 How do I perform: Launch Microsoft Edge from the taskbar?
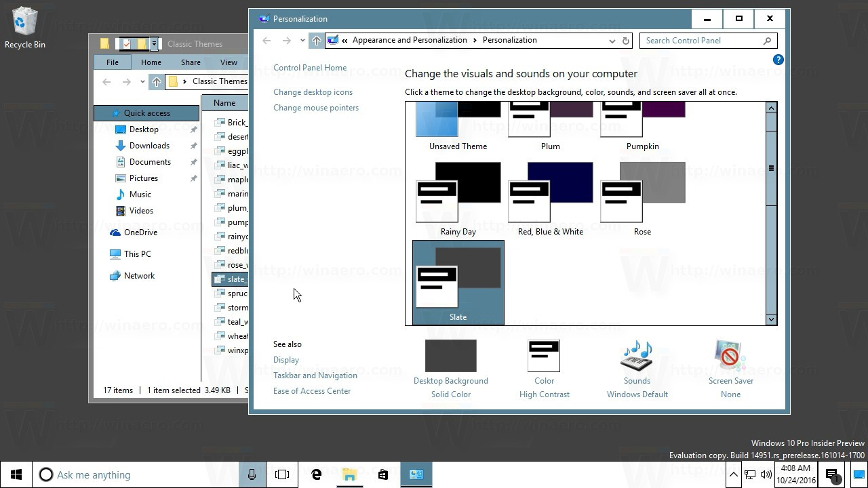[x=316, y=474]
